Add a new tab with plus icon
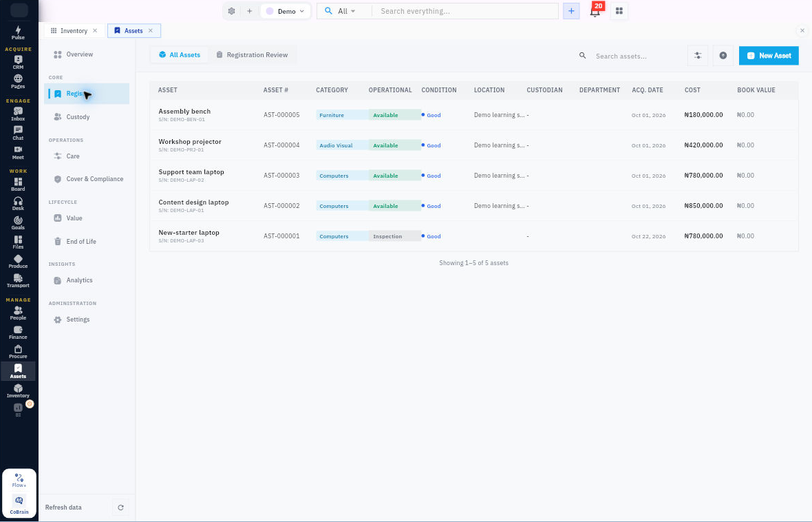The image size is (812, 522). pos(249,11)
